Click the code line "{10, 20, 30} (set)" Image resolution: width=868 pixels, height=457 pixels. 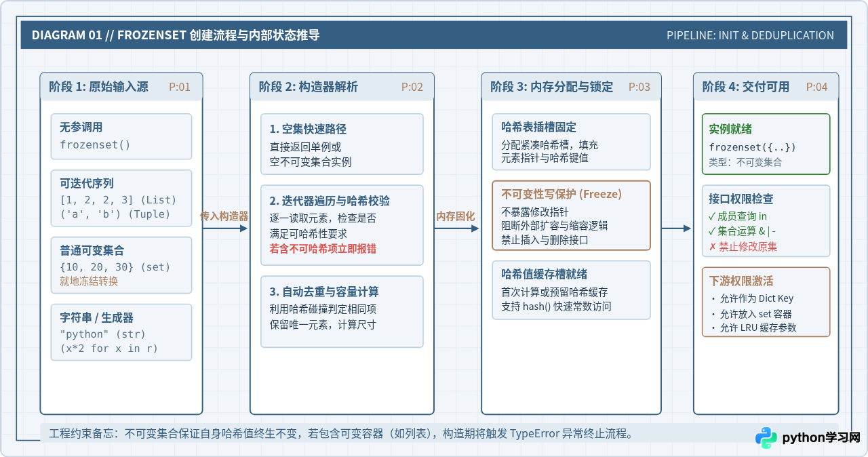115,267
